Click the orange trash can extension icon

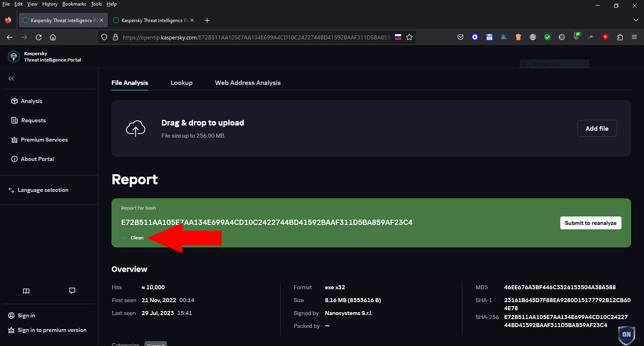tap(518, 37)
